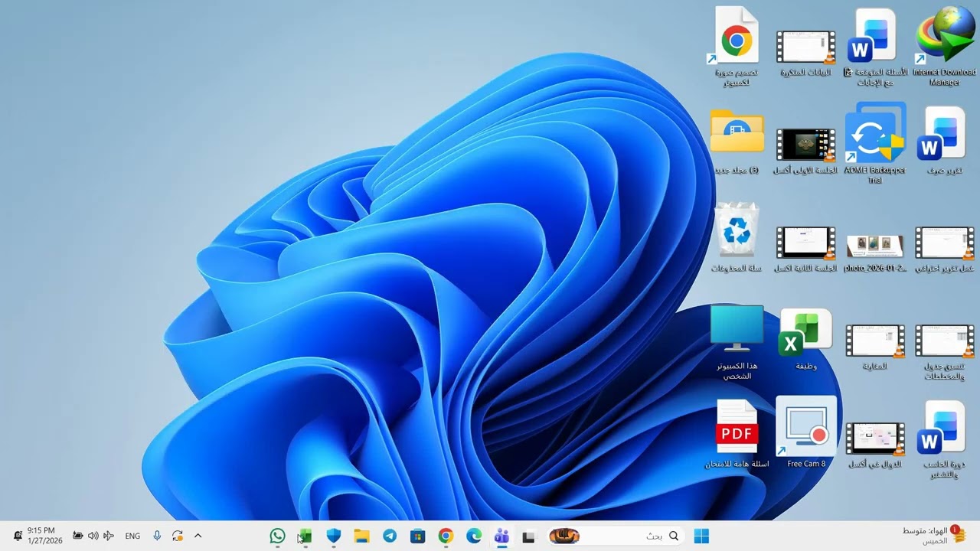Open This PC icon هذا الكمبيوتر الشخصي

[736, 342]
